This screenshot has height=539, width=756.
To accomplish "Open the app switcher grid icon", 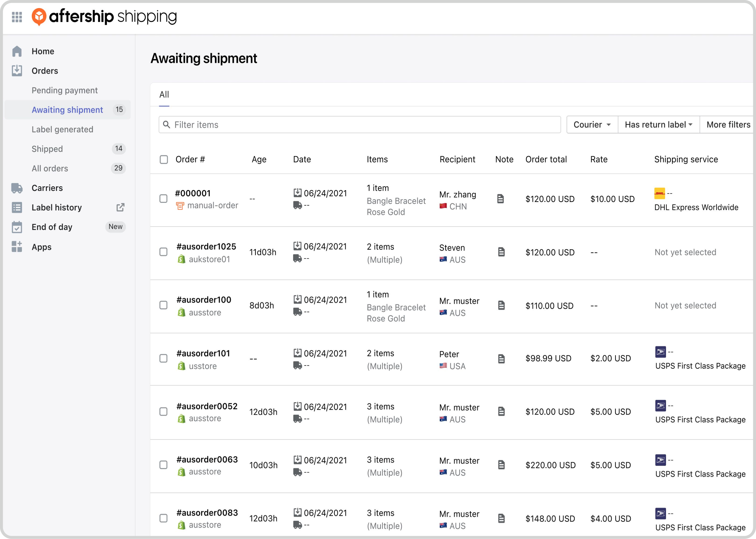I will [17, 17].
